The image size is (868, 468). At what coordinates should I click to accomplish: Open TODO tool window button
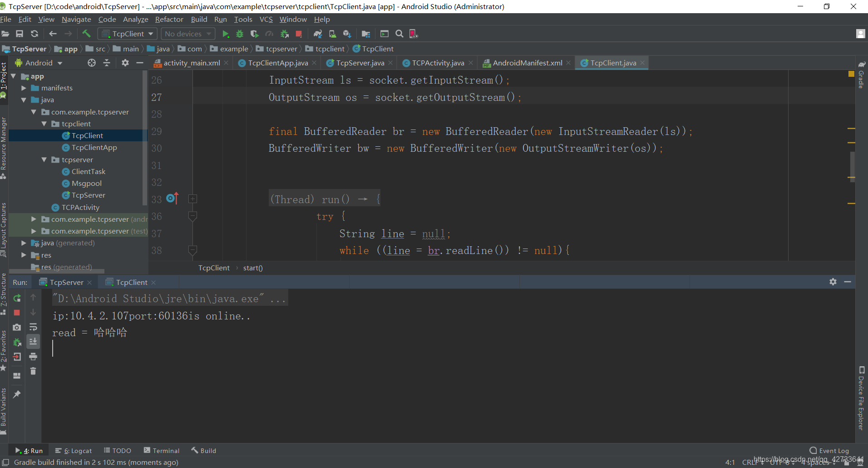coord(118,451)
